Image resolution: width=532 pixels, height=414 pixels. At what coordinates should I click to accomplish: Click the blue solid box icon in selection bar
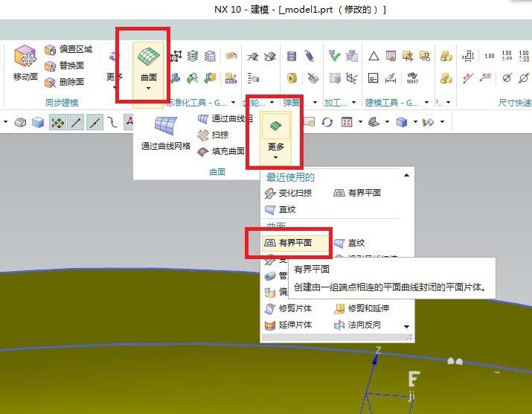(38, 122)
